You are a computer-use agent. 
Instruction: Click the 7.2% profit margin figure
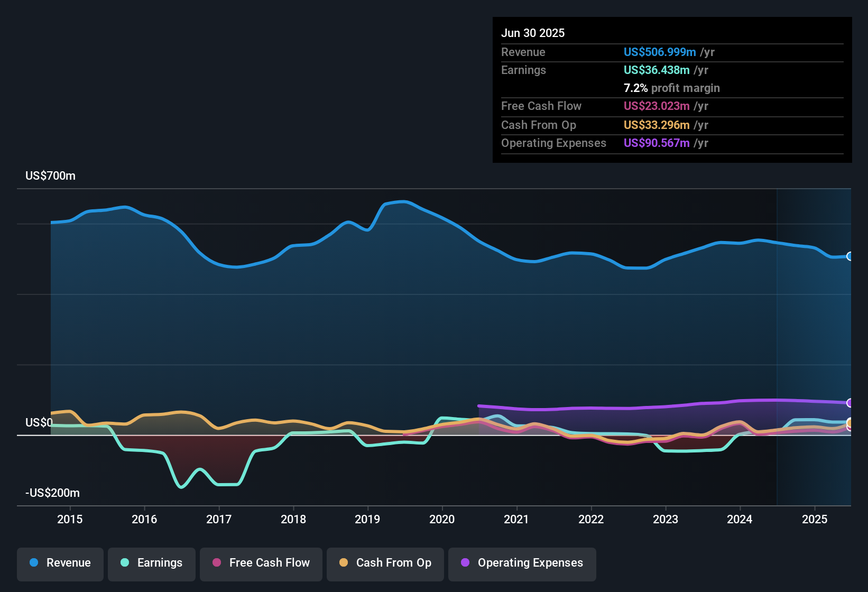635,88
